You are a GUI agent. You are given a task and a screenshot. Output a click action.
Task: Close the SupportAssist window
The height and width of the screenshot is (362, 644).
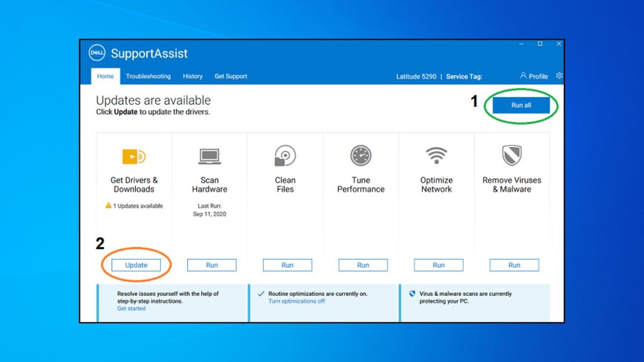(559, 43)
